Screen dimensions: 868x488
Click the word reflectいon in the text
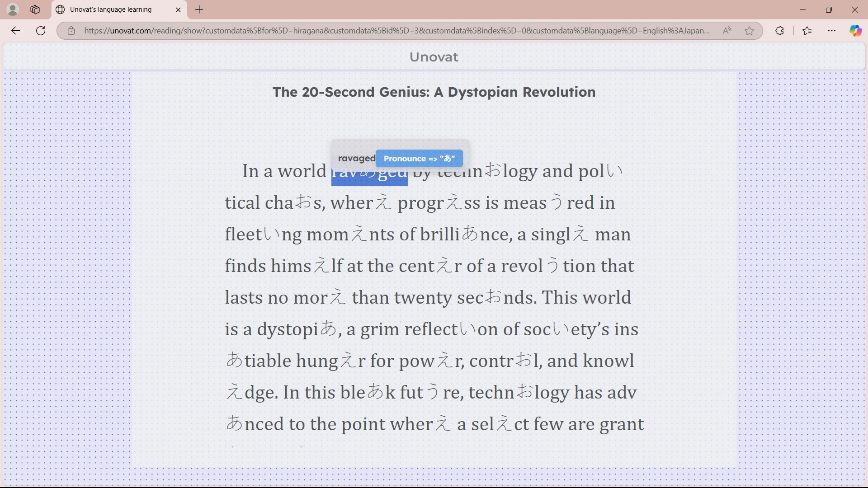[451, 329]
